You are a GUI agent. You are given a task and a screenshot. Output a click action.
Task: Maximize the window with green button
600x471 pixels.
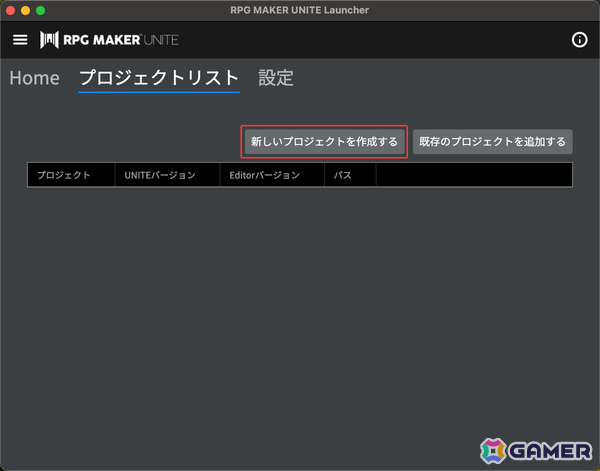point(41,10)
